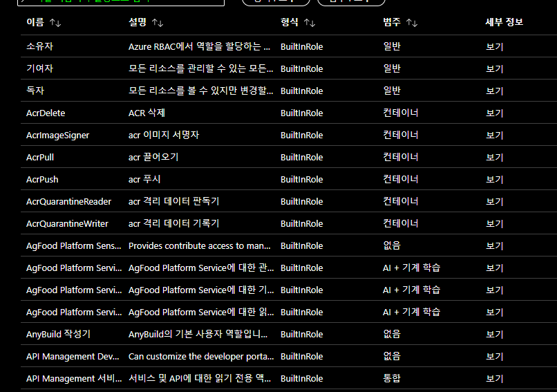Click the 'ACR 삭제' description cell
Screen dimensions: 557x392
click(x=147, y=113)
